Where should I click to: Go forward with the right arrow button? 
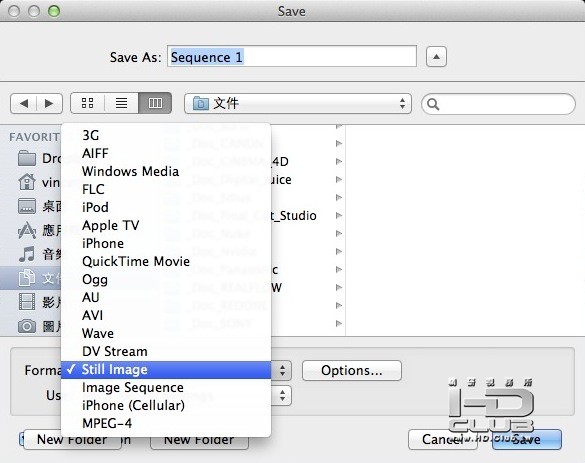(x=49, y=103)
